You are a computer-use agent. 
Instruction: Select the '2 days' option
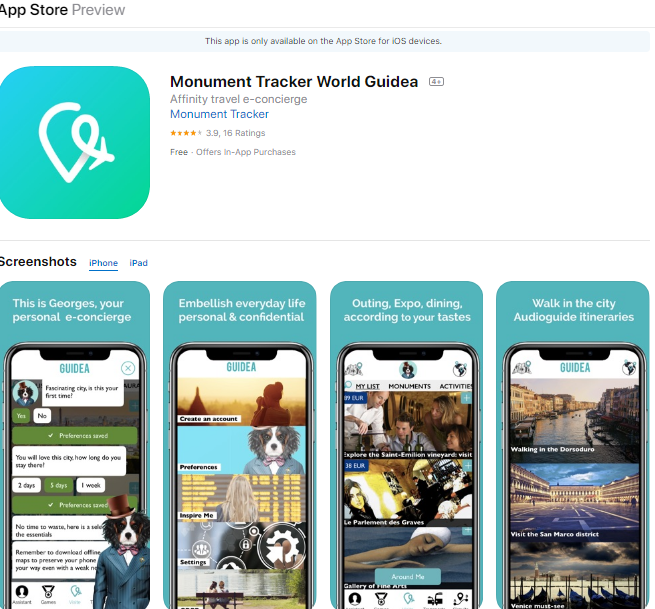tap(26, 485)
